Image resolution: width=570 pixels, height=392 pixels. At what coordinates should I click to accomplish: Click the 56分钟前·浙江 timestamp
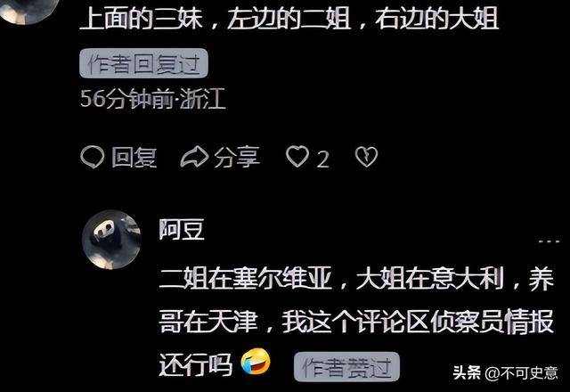[x=153, y=99]
